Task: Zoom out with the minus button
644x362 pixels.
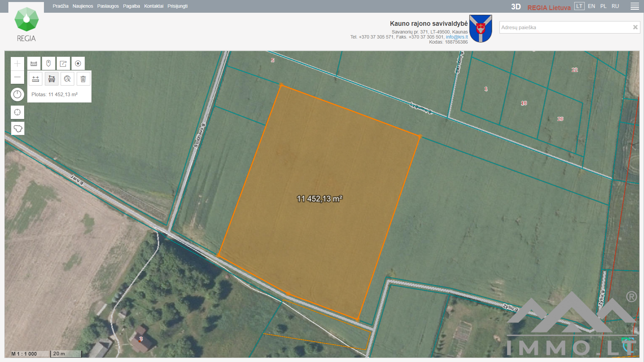Action: coord(17,77)
